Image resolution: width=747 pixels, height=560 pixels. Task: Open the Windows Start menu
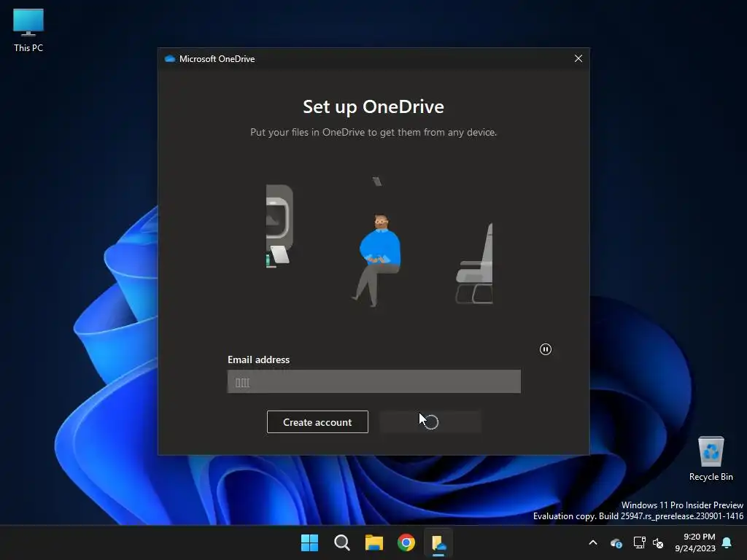pyautogui.click(x=309, y=542)
